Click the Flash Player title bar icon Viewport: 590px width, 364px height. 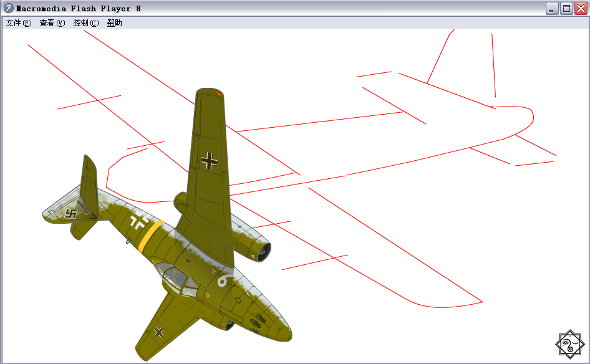coord(9,8)
